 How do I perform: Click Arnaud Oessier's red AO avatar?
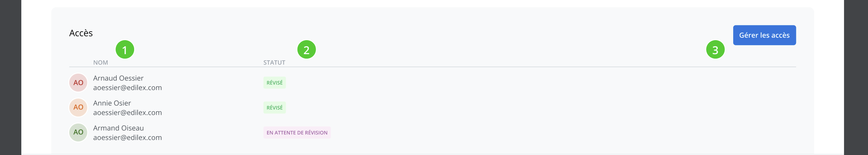point(78,83)
